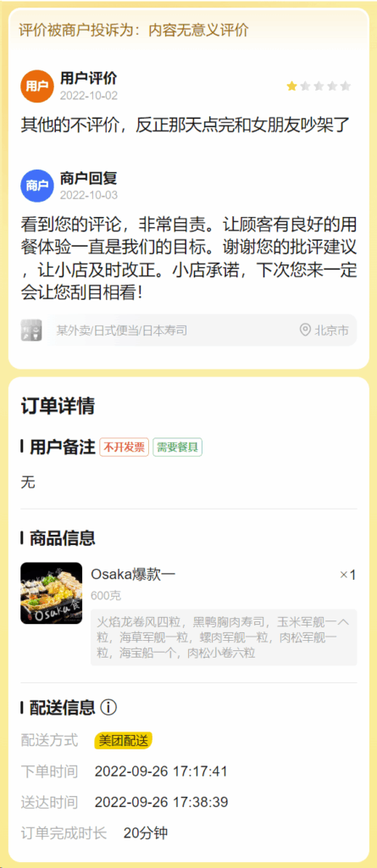Click the 订单详情 section heading

click(x=58, y=406)
